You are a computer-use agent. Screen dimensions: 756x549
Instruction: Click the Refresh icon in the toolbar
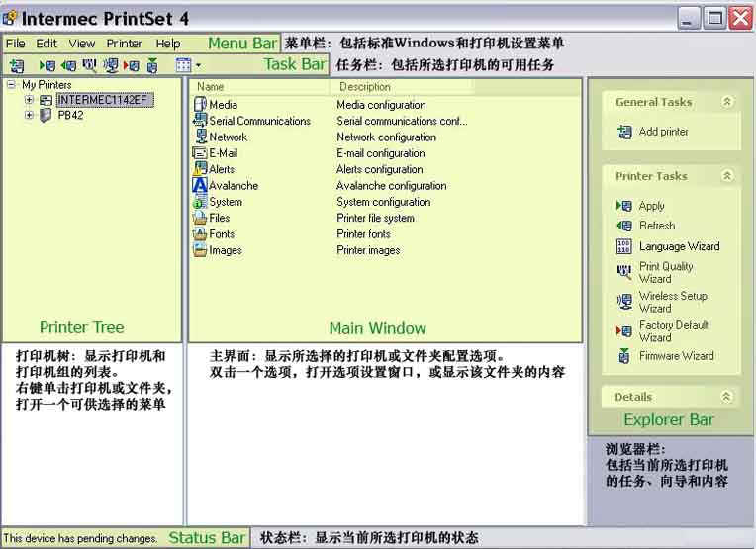68,65
